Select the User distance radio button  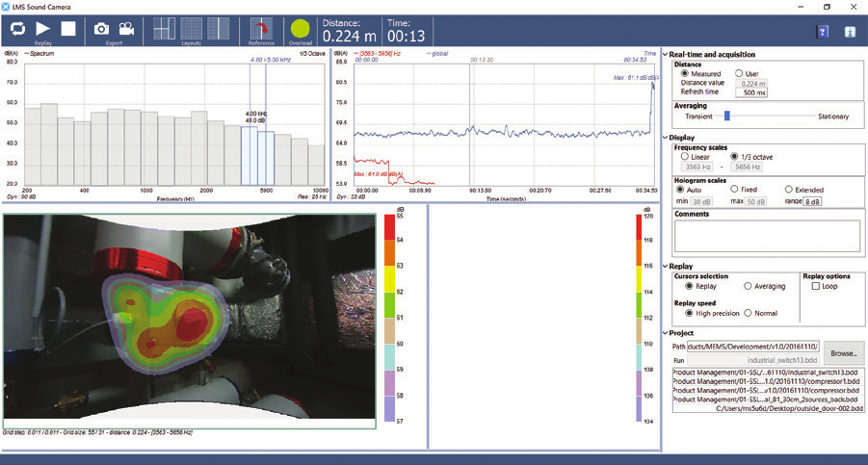click(739, 73)
